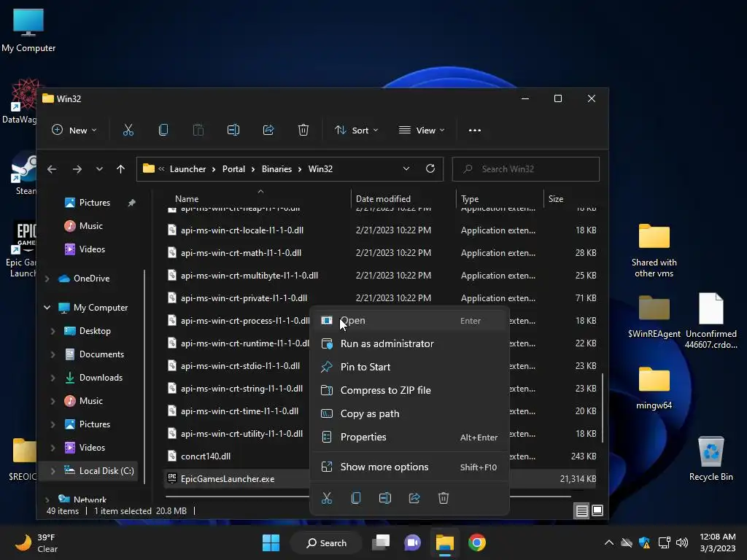The width and height of the screenshot is (747, 560).
Task: Expand OneDrive in navigation pane
Action: pos(47,279)
